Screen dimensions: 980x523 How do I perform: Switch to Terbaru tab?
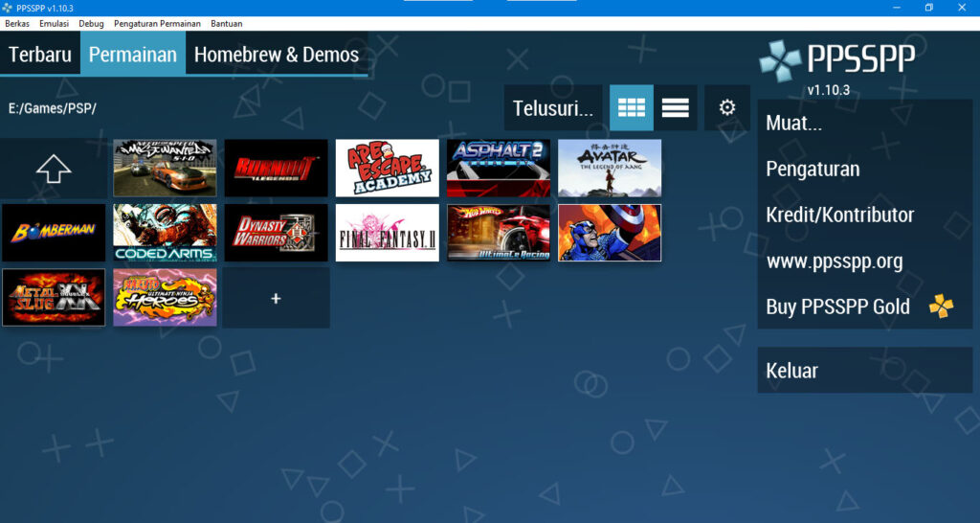click(x=40, y=54)
